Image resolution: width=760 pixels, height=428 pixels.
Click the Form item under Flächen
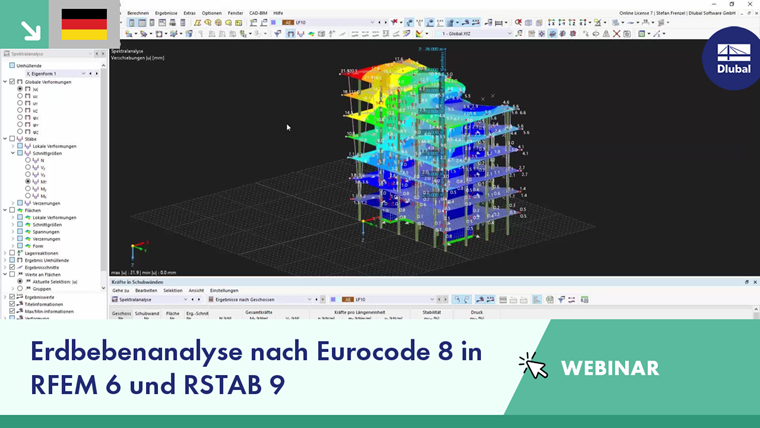[38, 246]
